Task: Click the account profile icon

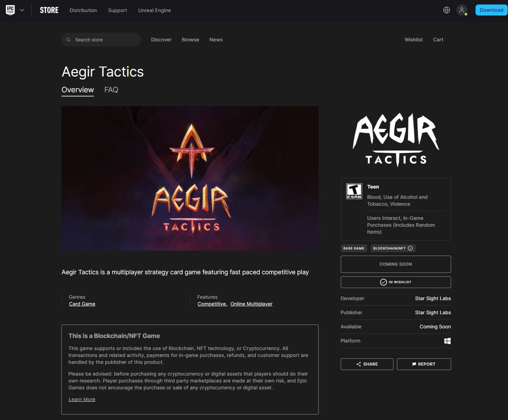Action: click(x=461, y=10)
